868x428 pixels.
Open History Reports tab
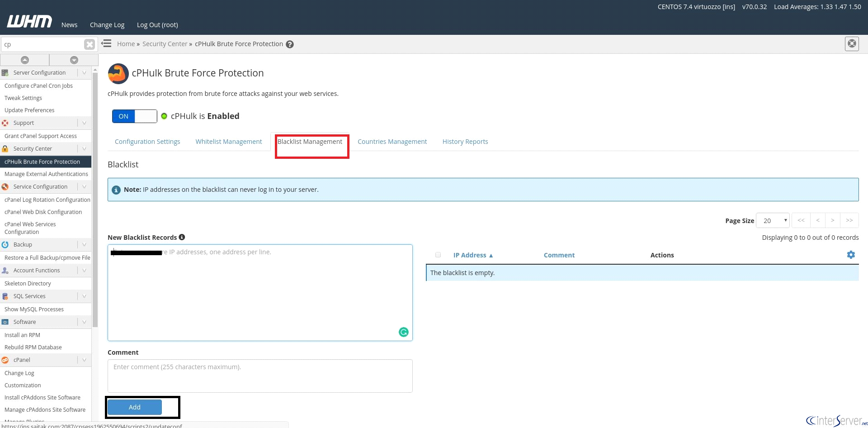click(x=465, y=142)
